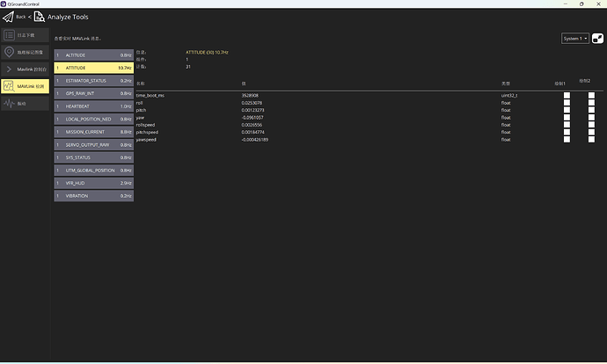The image size is (607, 364).
Task: Enable plot 2 checkbox for roll
Action: 591,103
